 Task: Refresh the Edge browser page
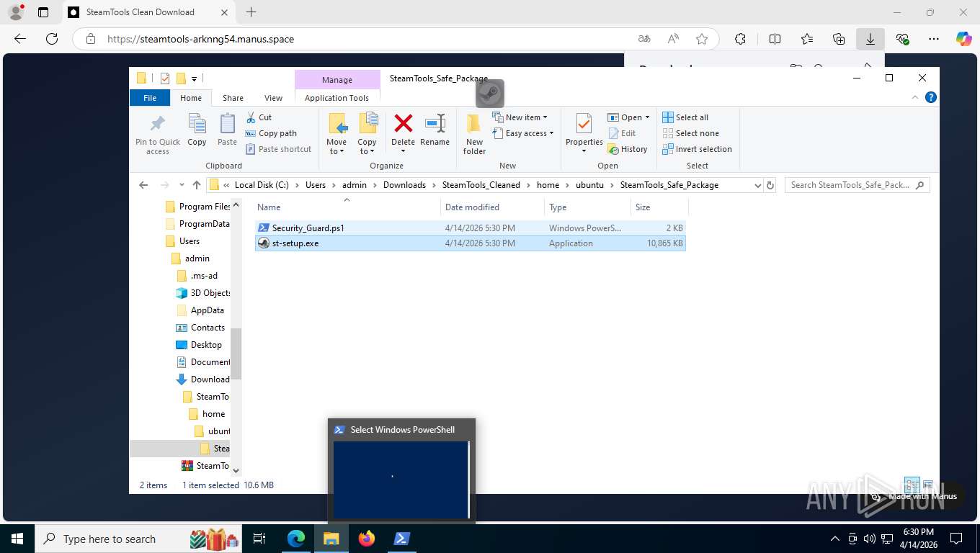pos(51,39)
